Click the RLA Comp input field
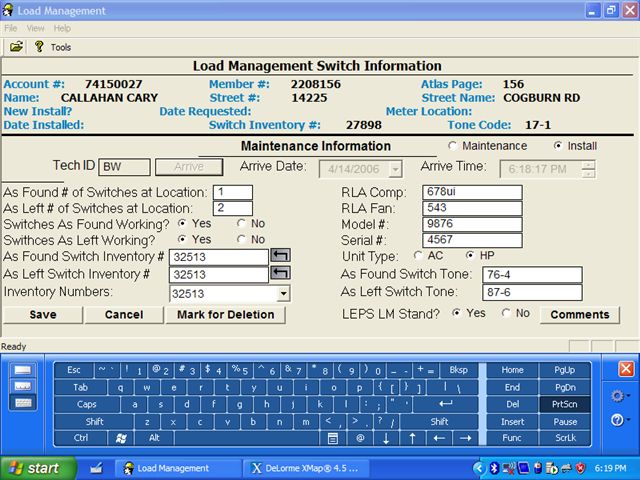 pyautogui.click(x=472, y=192)
